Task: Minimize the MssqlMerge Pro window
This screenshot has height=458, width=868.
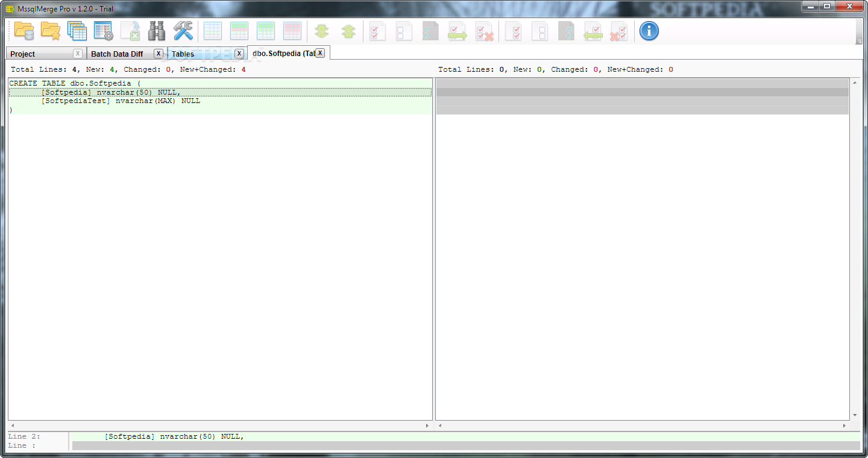Action: (810, 6)
